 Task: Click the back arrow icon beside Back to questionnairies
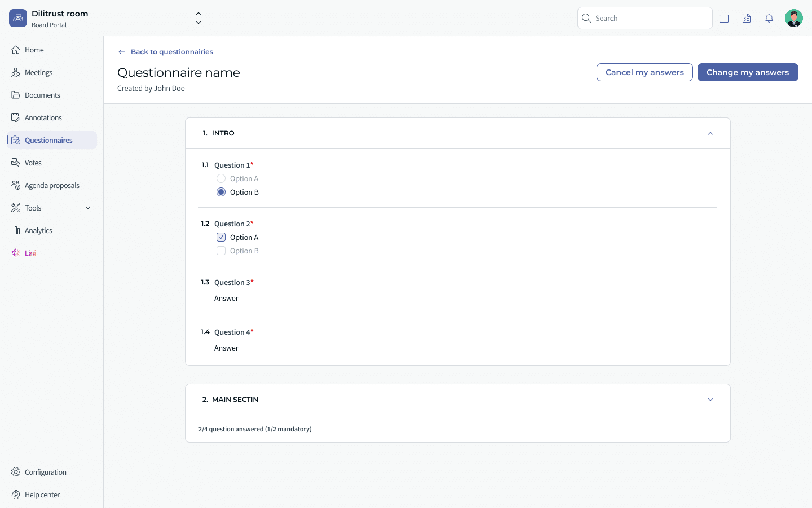[x=122, y=52]
